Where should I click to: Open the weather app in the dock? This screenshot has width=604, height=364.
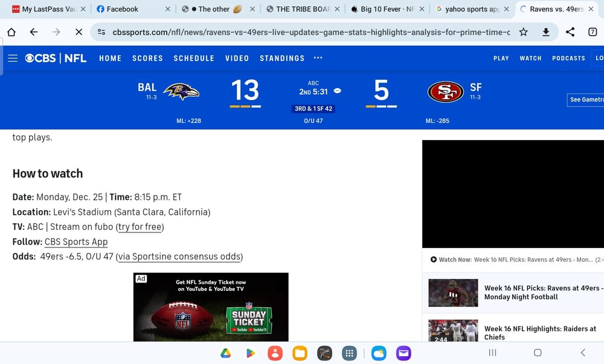pyautogui.click(x=379, y=353)
